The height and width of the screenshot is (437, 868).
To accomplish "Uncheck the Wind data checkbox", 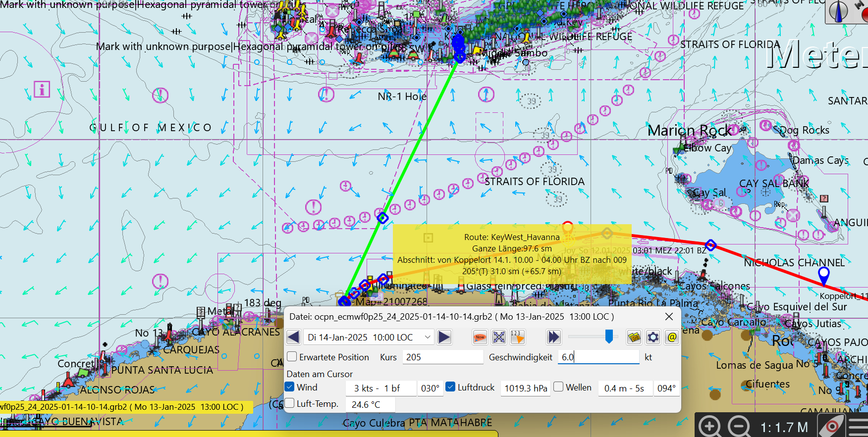I will pos(290,387).
